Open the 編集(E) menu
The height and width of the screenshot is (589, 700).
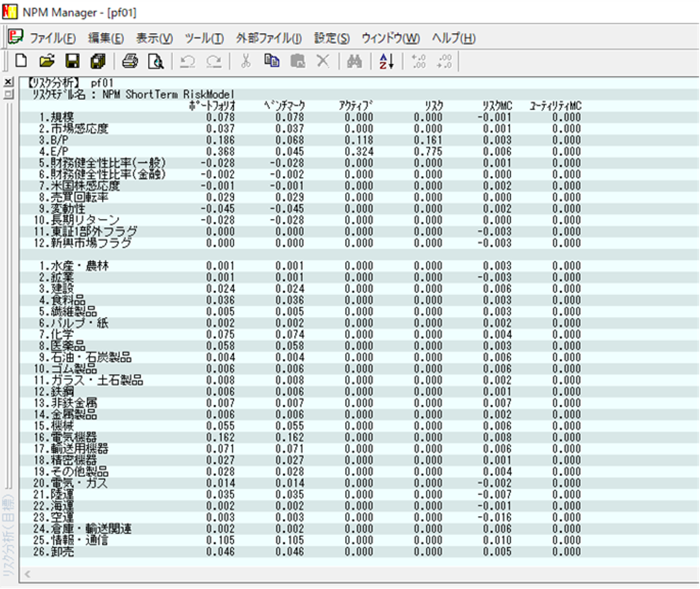(x=106, y=38)
